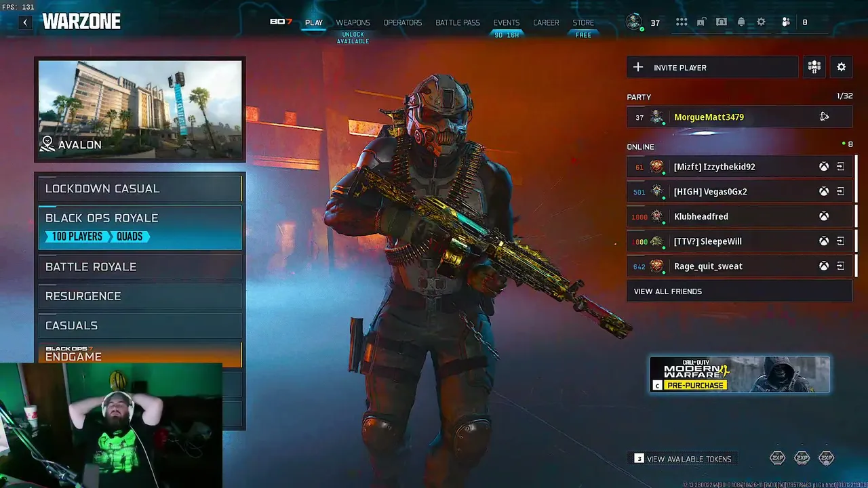Screen dimensions: 868x488
Task: Click Xbox icon for Klubheadfred
Action: coord(824,217)
